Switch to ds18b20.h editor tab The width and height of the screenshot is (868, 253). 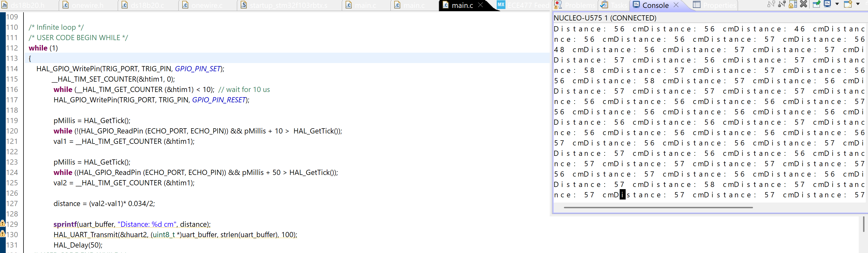pos(27,5)
